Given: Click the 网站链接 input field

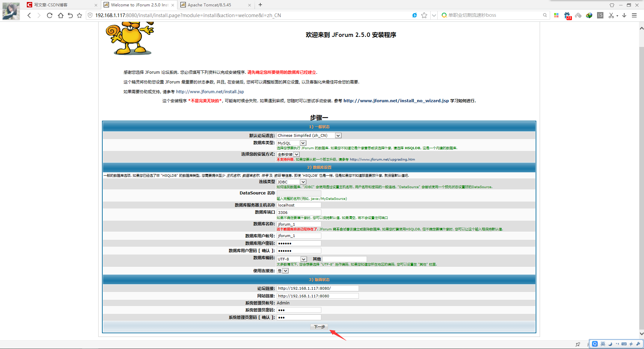Looking at the screenshot, I should pos(318,296).
